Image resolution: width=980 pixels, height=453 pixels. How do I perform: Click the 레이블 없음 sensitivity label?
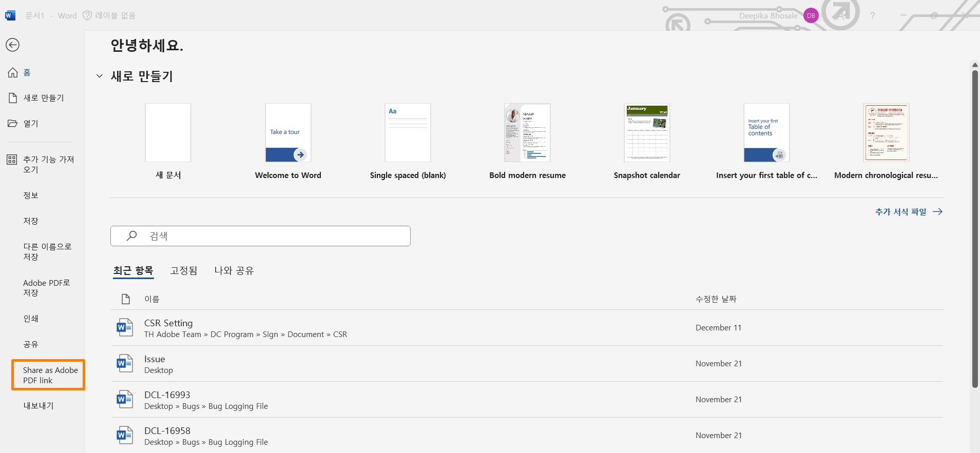pyautogui.click(x=109, y=16)
